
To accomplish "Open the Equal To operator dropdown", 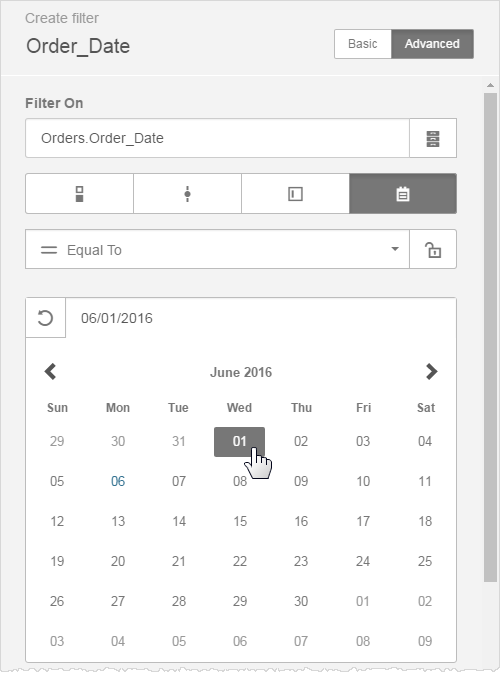I will click(x=218, y=249).
